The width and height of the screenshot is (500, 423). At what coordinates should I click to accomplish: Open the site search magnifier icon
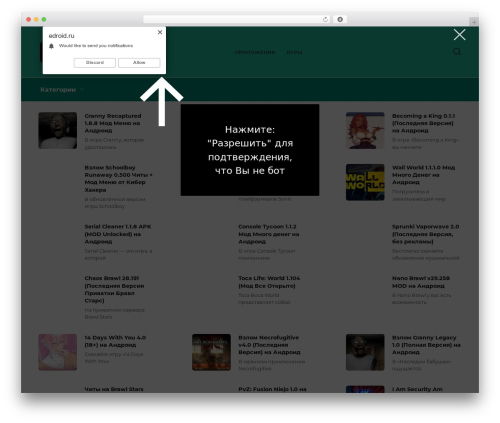click(x=457, y=52)
